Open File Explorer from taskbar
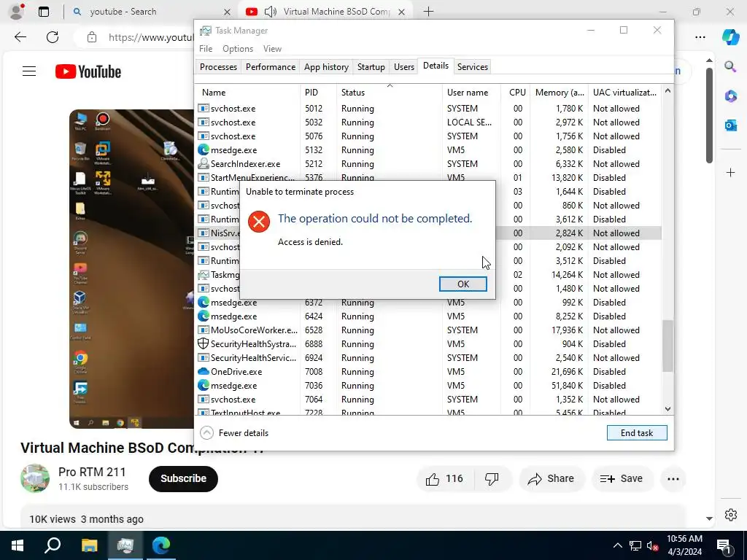The height and width of the screenshot is (560, 747). [x=89, y=545]
